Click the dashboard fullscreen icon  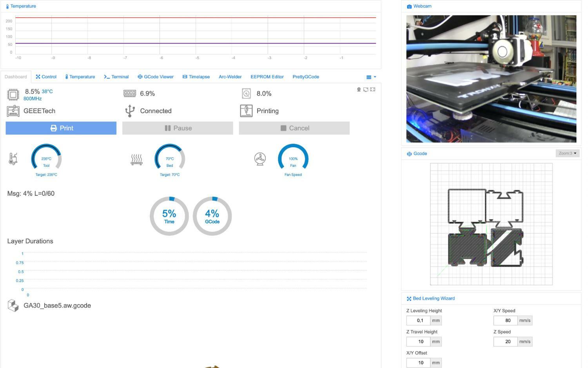coord(373,90)
